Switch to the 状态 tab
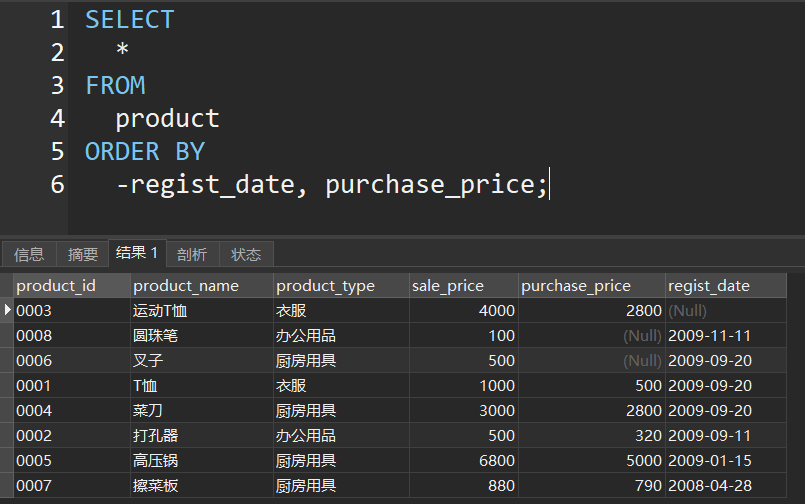 pyautogui.click(x=246, y=254)
